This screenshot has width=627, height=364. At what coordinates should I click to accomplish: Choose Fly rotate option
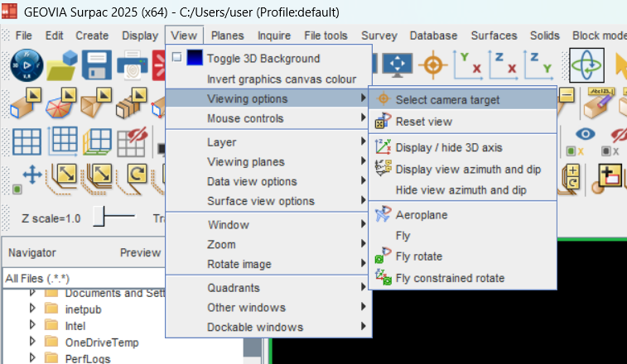point(463,256)
